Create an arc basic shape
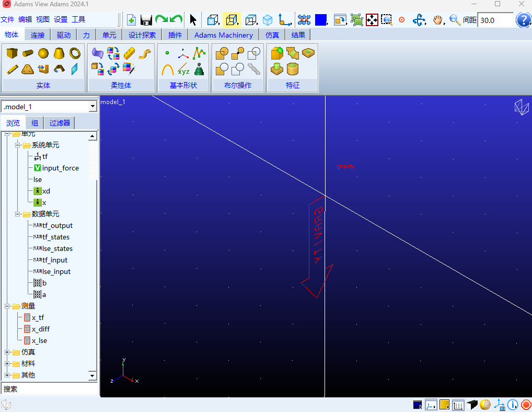The image size is (532, 412). click(x=168, y=70)
